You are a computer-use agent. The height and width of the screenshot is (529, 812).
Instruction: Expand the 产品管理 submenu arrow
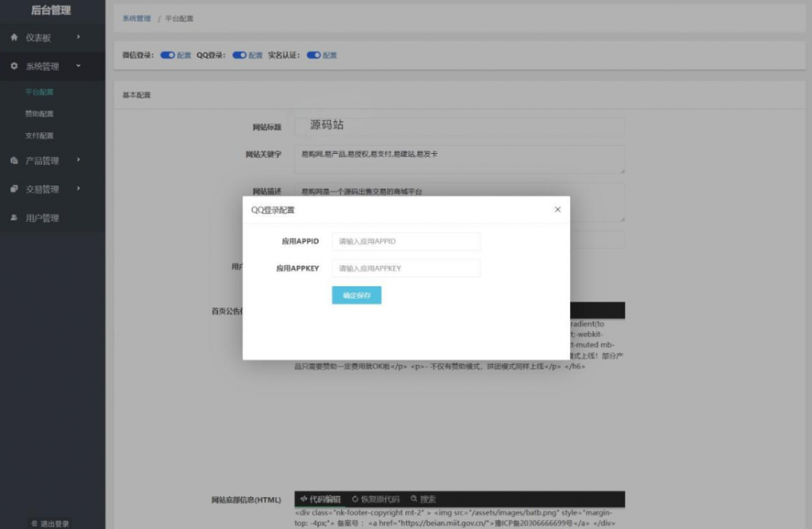(78, 160)
